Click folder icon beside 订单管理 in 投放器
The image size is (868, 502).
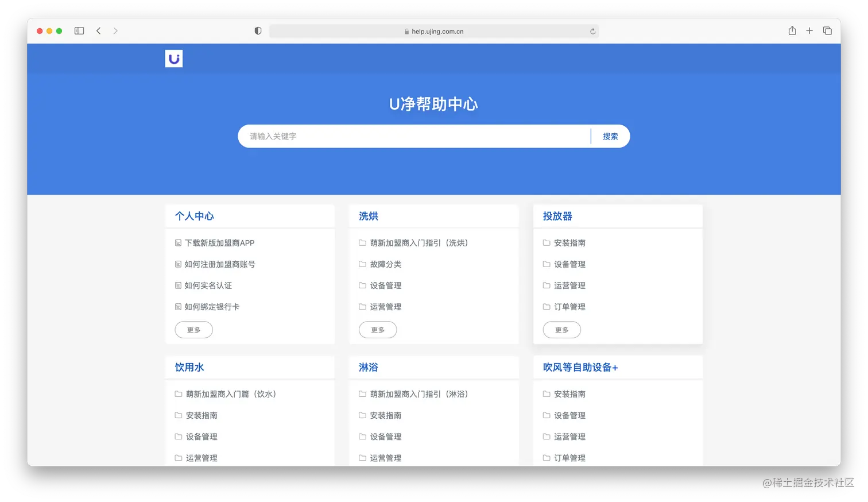547,307
